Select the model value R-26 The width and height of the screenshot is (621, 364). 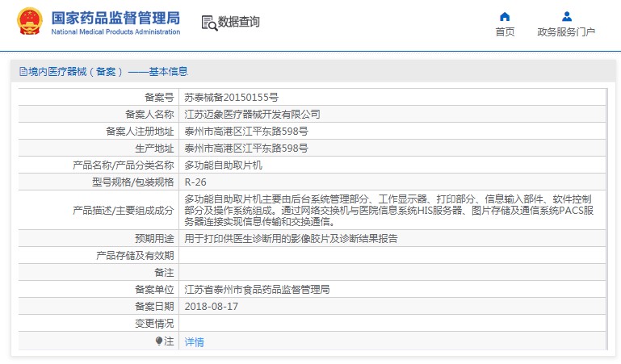coord(195,182)
